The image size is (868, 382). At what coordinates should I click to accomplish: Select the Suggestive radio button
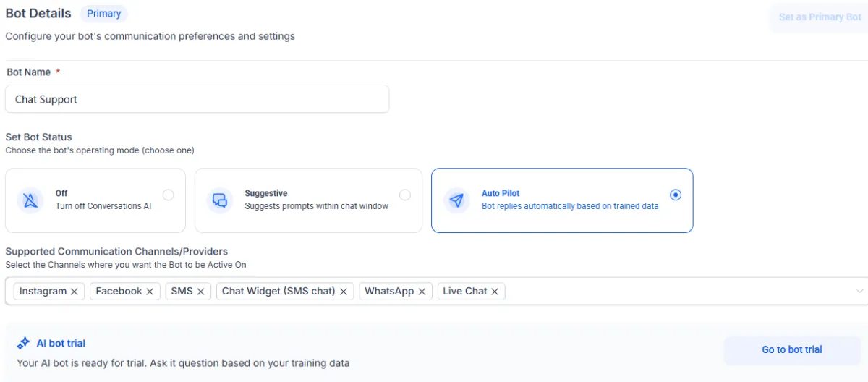(405, 195)
